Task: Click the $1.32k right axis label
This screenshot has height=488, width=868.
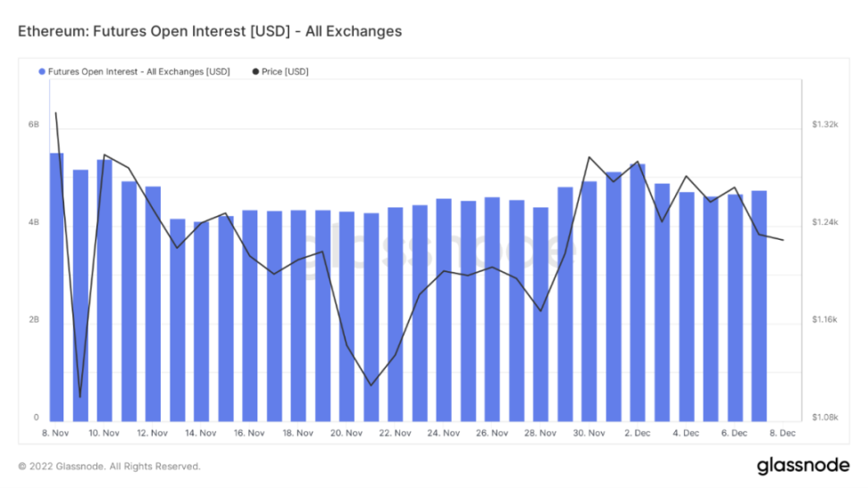Action: [x=824, y=125]
